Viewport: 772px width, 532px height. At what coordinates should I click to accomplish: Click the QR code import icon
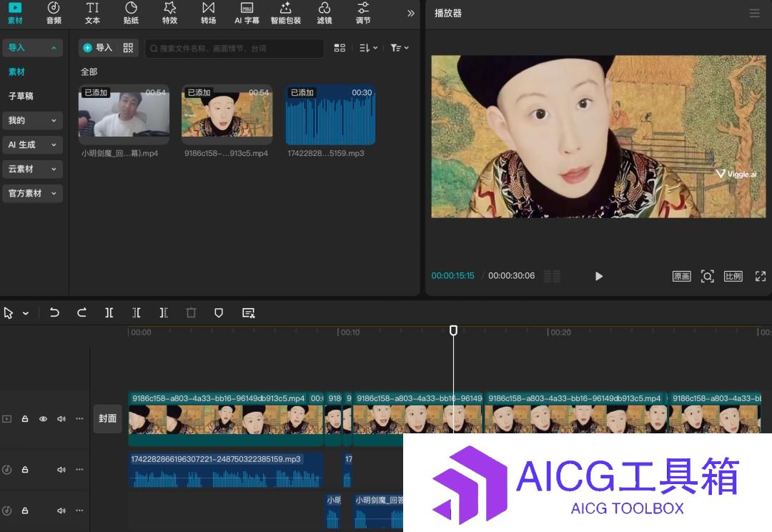point(128,48)
